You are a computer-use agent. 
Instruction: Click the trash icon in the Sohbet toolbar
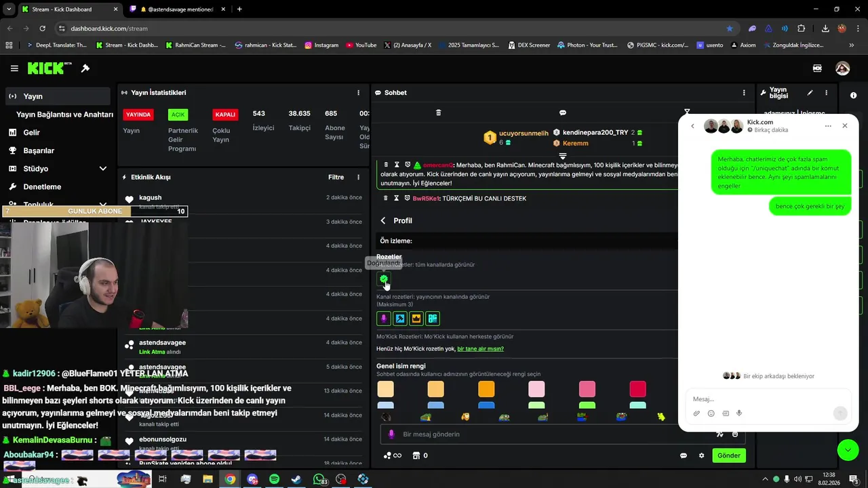coord(438,113)
